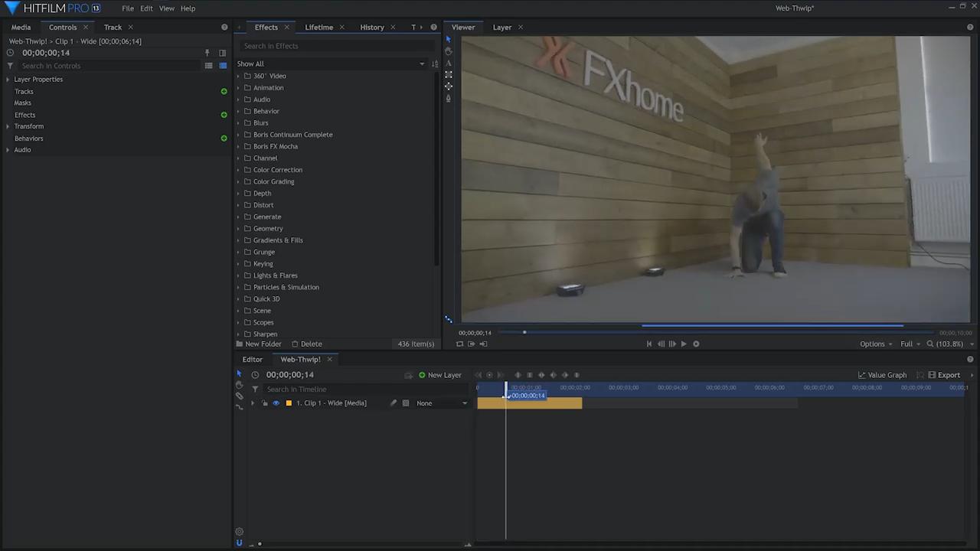The image size is (980, 551).
Task: Toggle timeline snapping magnet icon
Action: [239, 543]
